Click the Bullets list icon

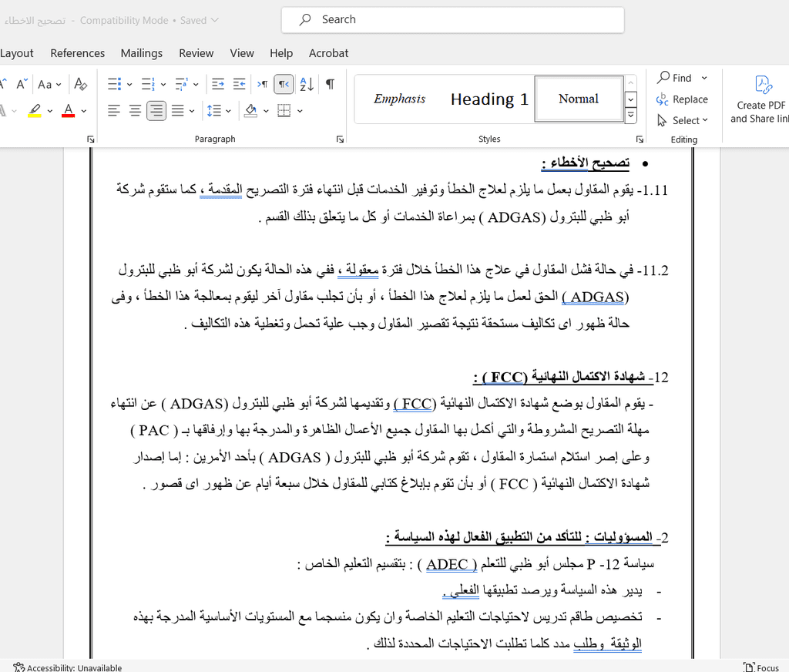coord(115,84)
